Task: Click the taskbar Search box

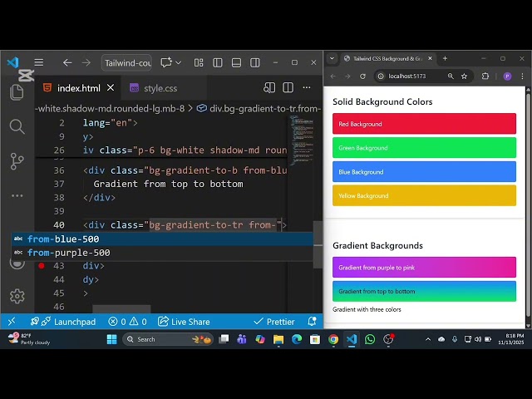Action: click(168, 339)
